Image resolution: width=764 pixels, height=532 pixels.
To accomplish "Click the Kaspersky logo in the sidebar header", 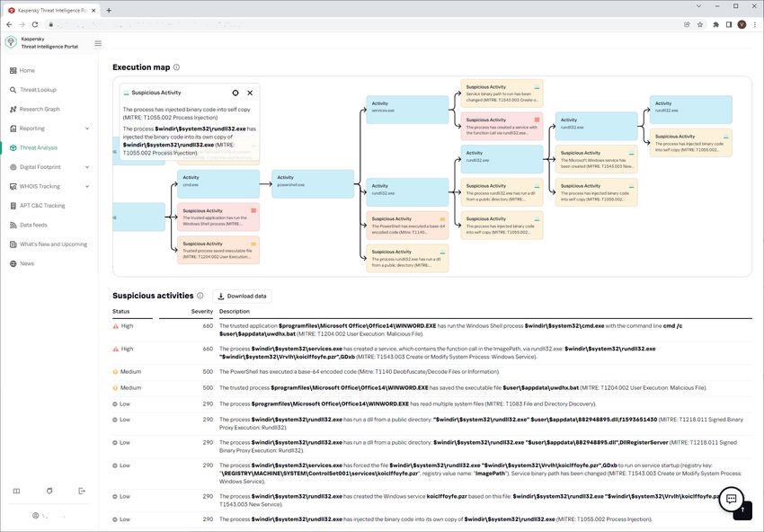I will click(11, 42).
